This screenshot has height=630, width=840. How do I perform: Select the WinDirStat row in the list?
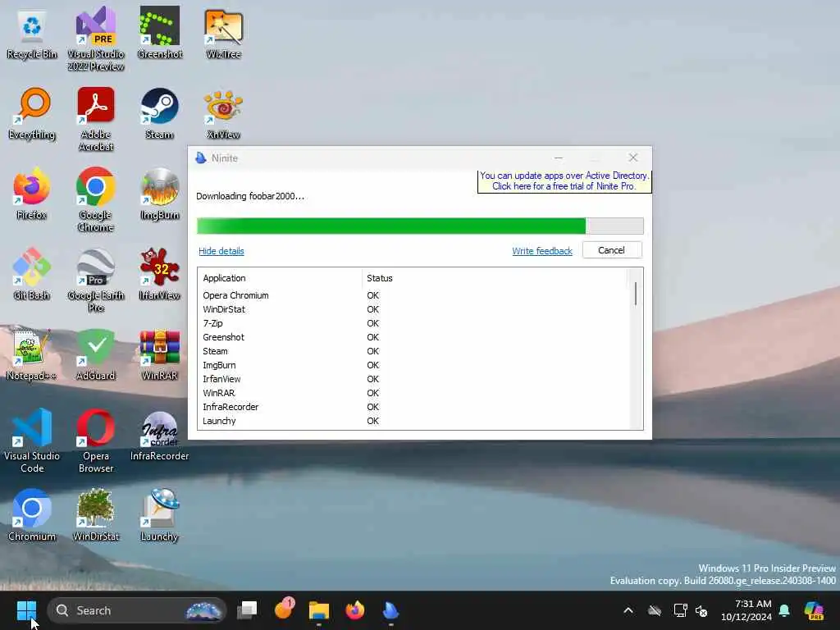[x=413, y=309]
